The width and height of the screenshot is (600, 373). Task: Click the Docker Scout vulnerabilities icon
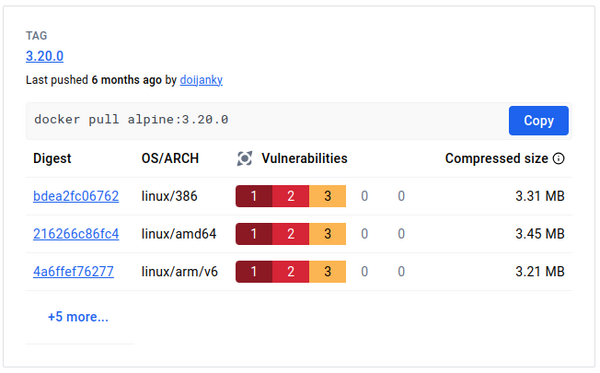tap(245, 158)
